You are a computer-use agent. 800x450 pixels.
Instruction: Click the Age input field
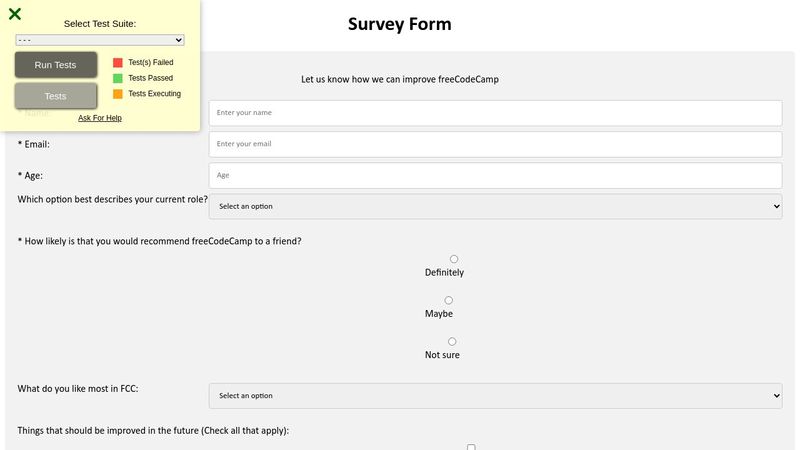click(495, 175)
